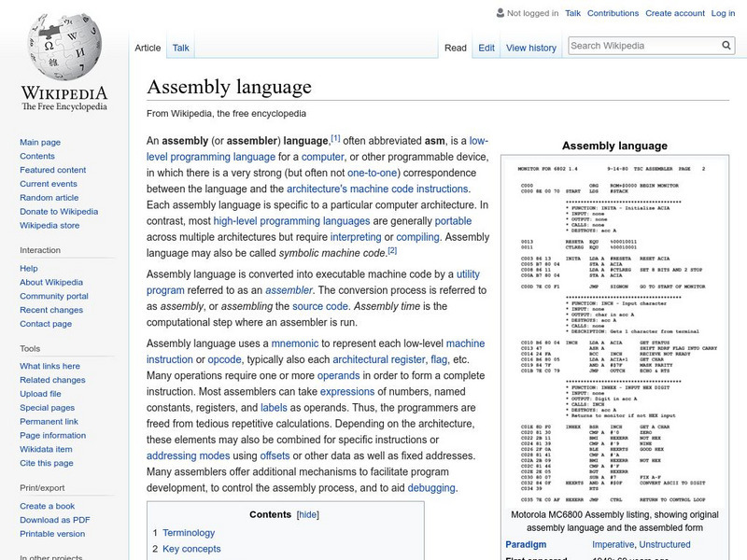Click the search magnifying glass icon
The height and width of the screenshot is (560, 747).
coord(726,44)
